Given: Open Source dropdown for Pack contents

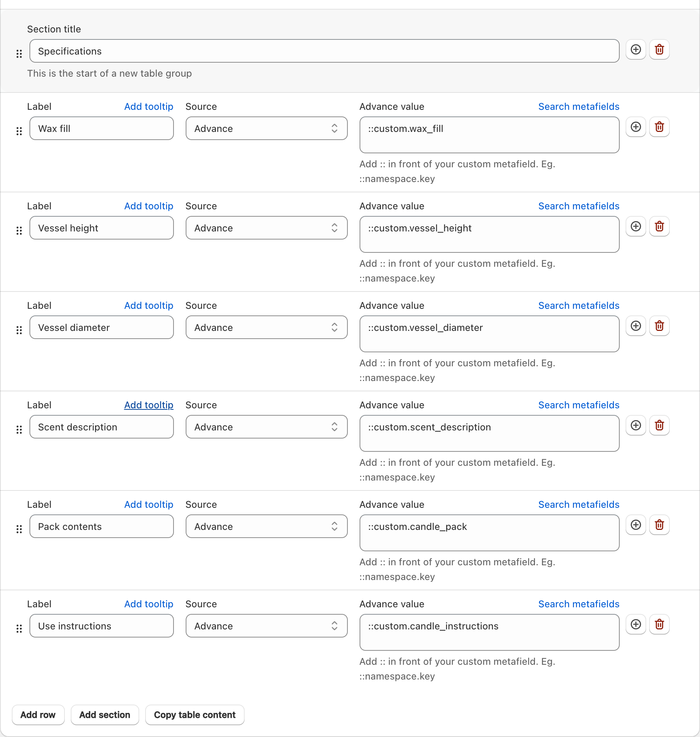Looking at the screenshot, I should click(266, 526).
